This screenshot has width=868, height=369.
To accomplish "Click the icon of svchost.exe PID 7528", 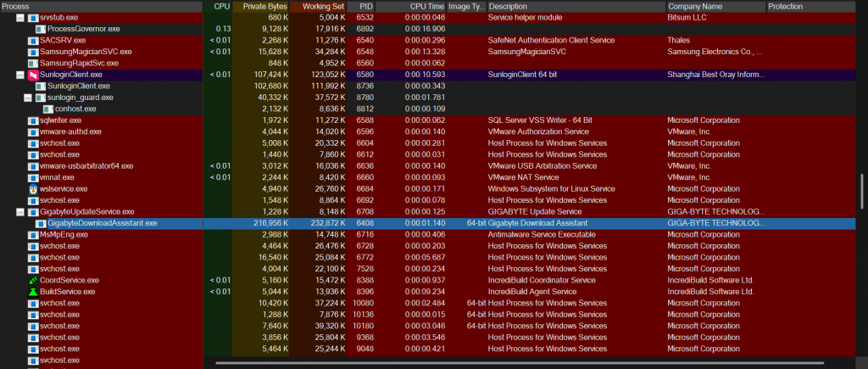I will [33, 269].
